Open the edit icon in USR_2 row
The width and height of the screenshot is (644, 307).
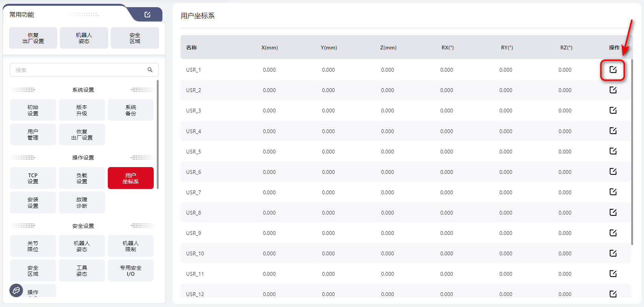coord(613,90)
